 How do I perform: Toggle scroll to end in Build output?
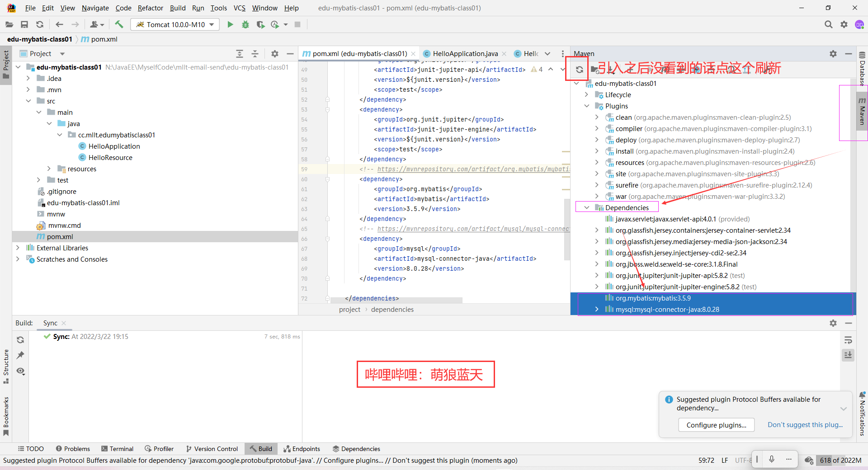click(848, 355)
